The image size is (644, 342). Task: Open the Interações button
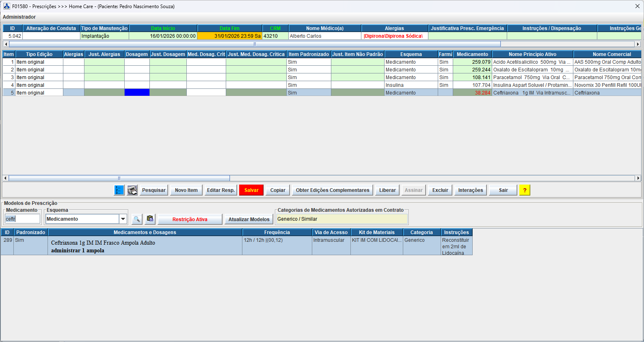point(470,190)
